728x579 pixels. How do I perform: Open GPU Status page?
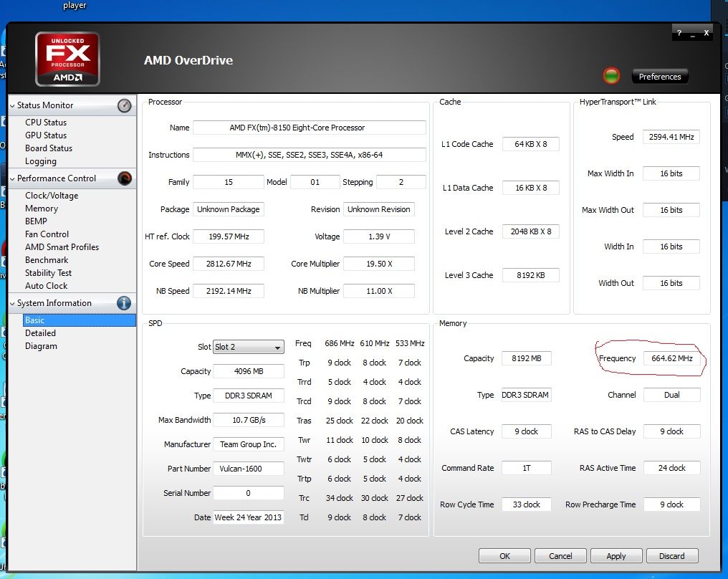coord(46,135)
